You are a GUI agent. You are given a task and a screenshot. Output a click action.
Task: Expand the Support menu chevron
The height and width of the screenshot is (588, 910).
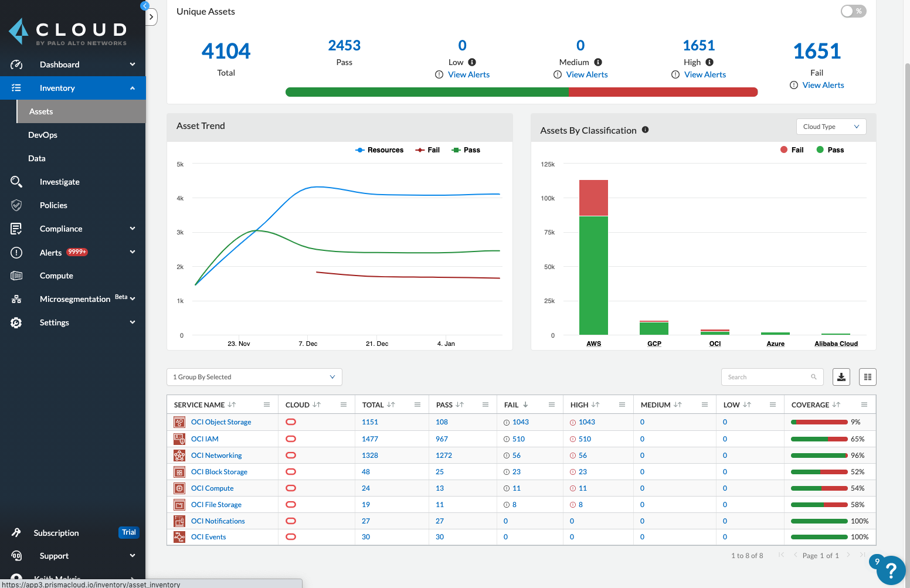click(133, 556)
